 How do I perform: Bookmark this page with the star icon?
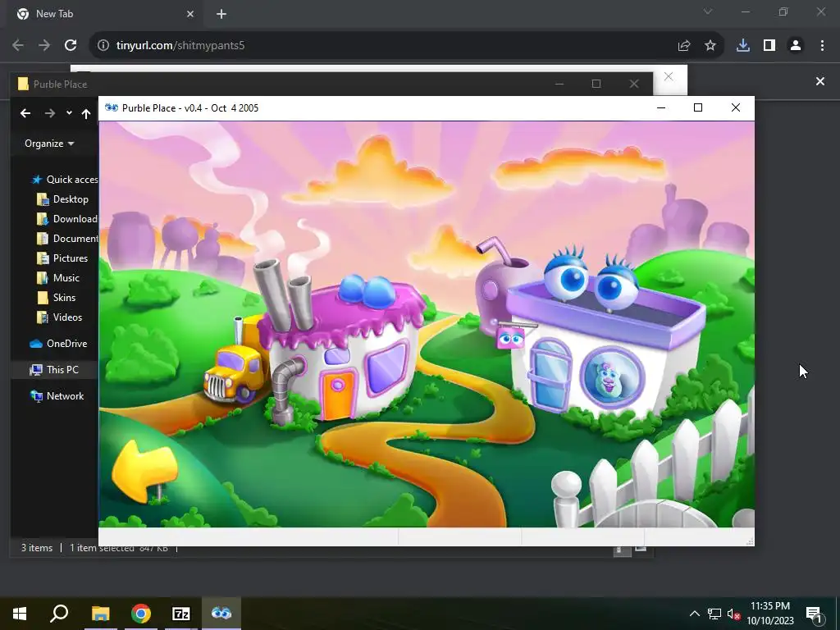pyautogui.click(x=710, y=46)
